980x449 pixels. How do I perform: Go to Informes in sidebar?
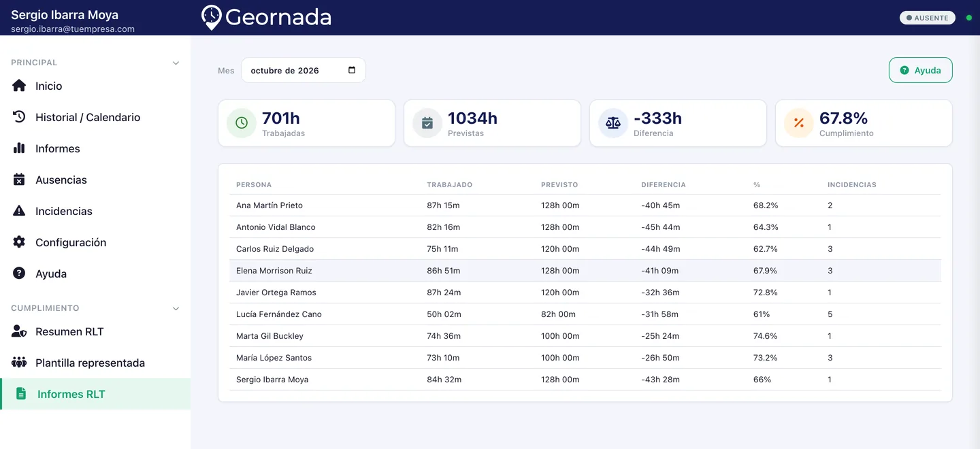(95, 148)
